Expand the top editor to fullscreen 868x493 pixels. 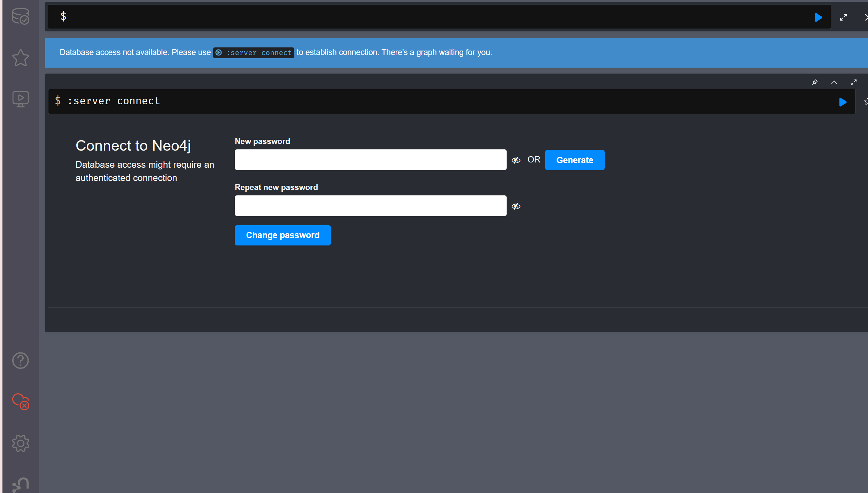pyautogui.click(x=843, y=17)
